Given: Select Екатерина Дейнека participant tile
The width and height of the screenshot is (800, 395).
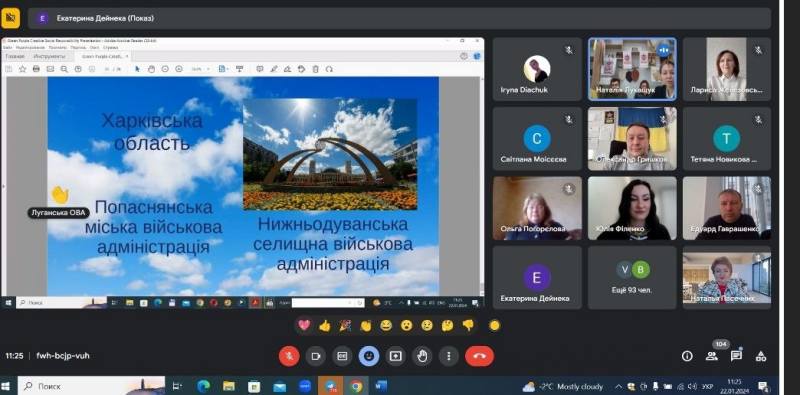Looking at the screenshot, I should tap(537, 278).
